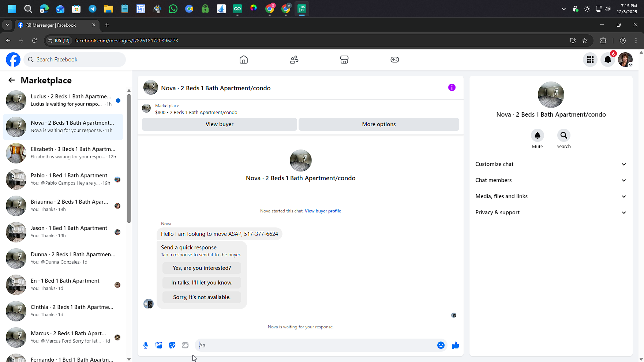Click the conversation list scrollbar
The width and height of the screenshot is (644, 362).
pos(129,158)
